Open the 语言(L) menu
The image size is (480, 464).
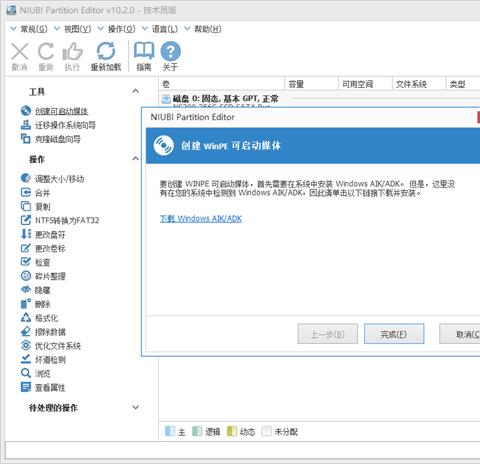tap(160, 29)
